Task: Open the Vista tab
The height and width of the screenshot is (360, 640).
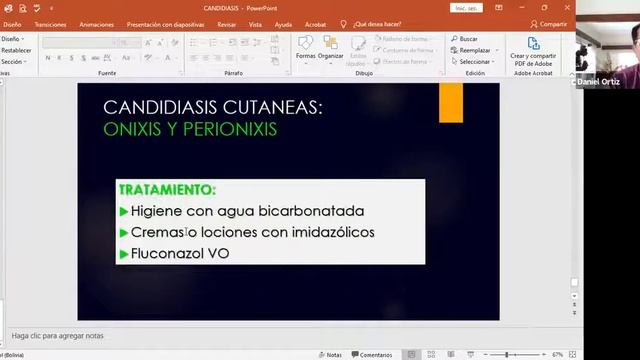Action: coord(255,24)
